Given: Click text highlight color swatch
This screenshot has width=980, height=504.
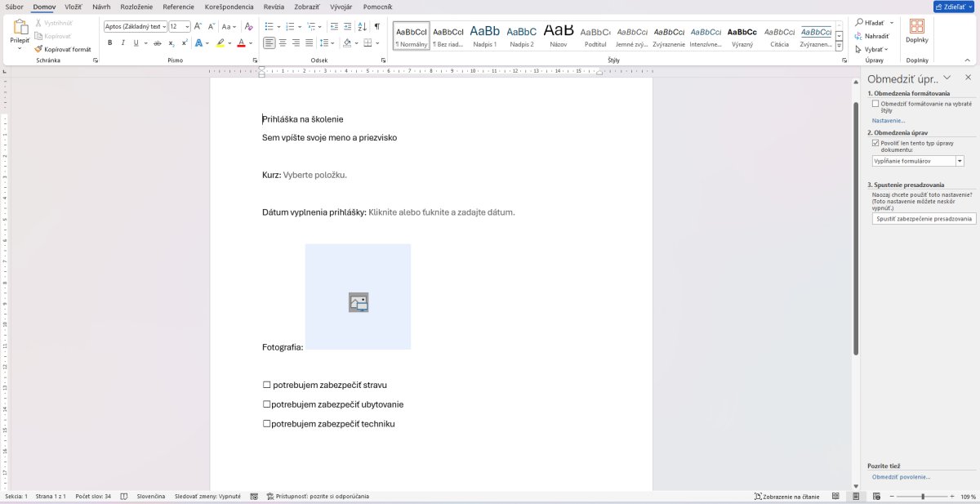Looking at the screenshot, I should pos(220,42).
